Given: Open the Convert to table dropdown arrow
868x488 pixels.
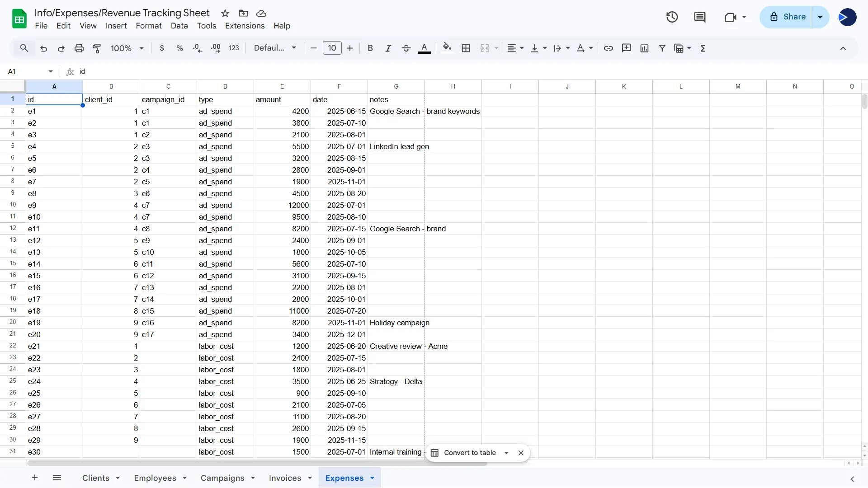Looking at the screenshot, I should coord(506,452).
